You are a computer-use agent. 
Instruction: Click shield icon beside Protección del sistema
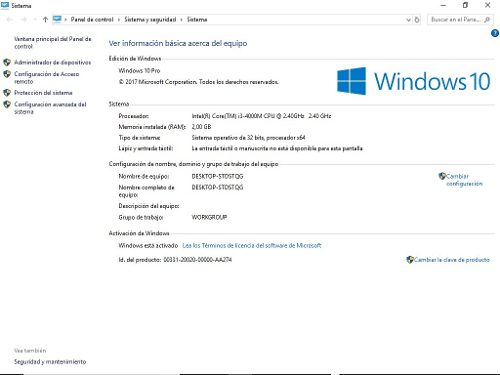(x=7, y=93)
